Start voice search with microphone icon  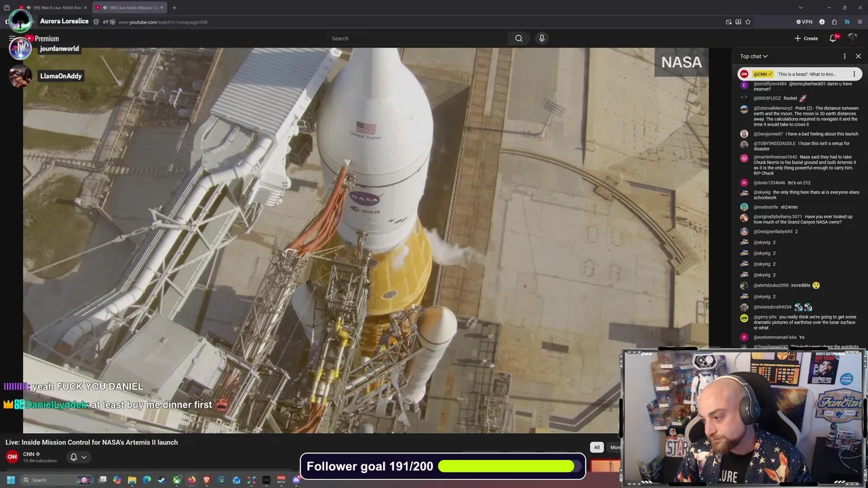coord(542,39)
